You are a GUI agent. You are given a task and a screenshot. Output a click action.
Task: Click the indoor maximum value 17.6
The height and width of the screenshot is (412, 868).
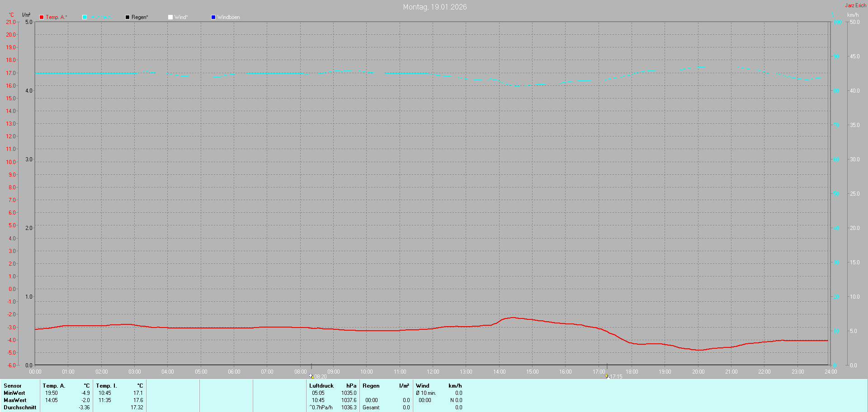click(138, 400)
